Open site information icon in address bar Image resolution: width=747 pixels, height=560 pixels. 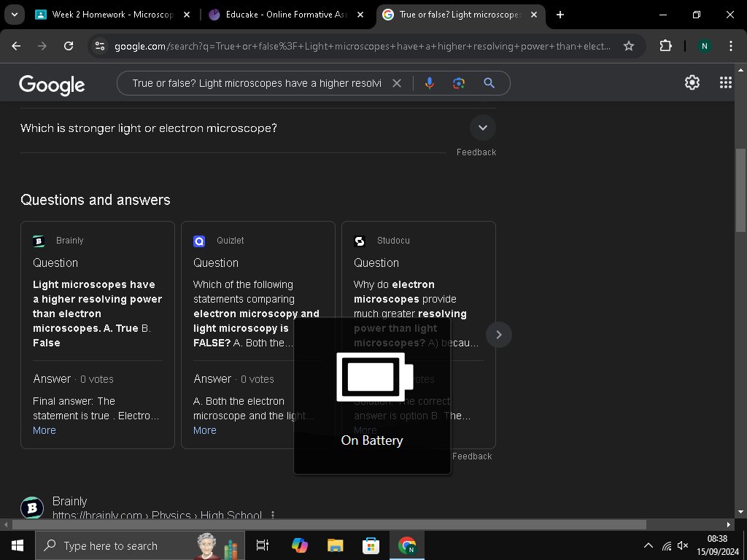point(100,46)
